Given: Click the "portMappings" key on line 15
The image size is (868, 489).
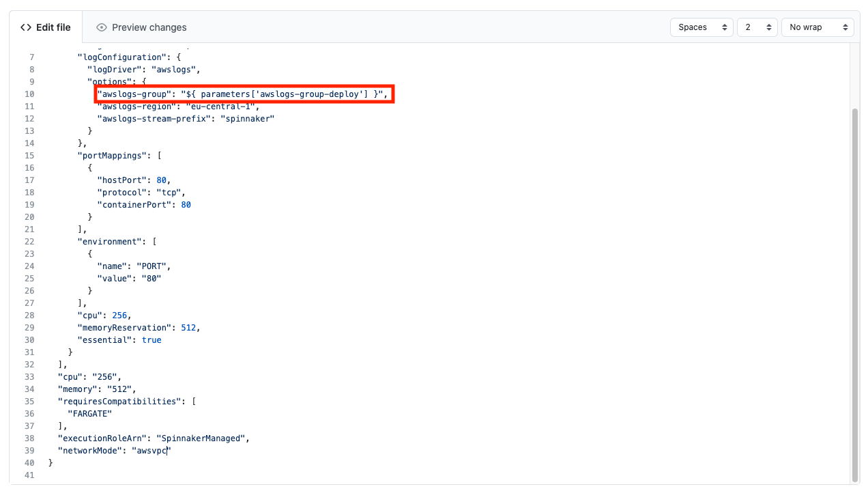Looking at the screenshot, I should (111, 156).
